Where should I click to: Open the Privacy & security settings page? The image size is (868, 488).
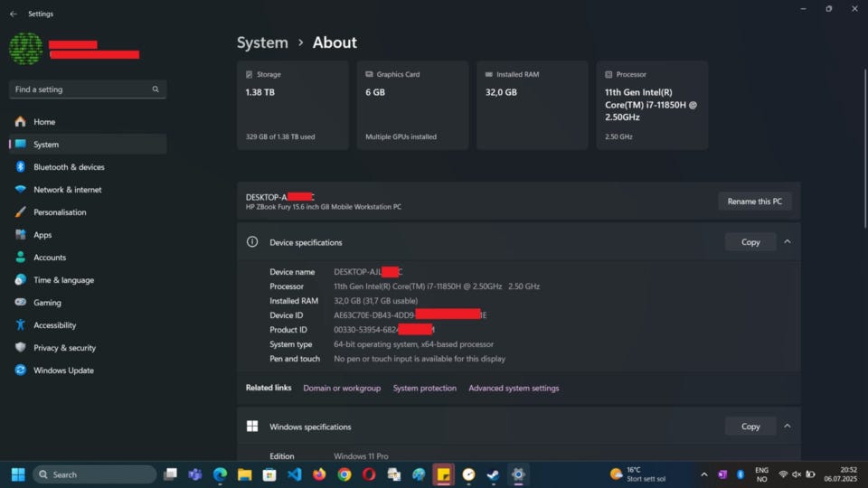click(64, 348)
